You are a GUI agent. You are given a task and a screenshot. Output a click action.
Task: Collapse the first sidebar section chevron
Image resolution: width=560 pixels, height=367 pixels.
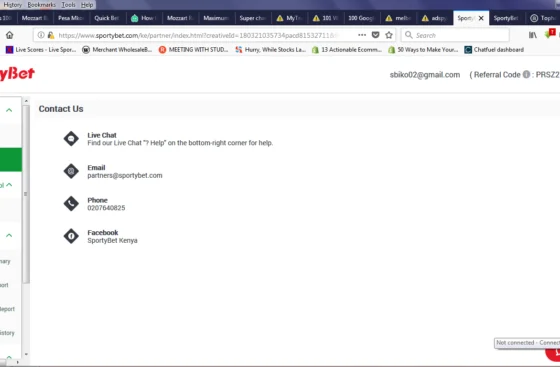pos(9,110)
